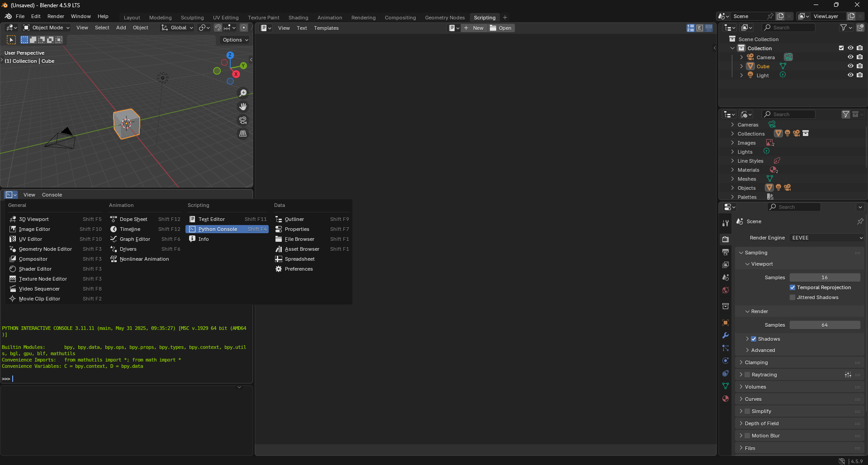This screenshot has height=465, width=868.
Task: Switch perspective/orthographic with the grid icon
Action: pos(243,134)
